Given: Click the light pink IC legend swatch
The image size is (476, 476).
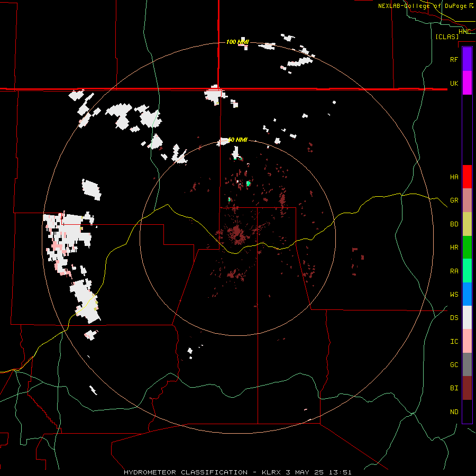Looking at the screenshot, I should click(467, 341).
